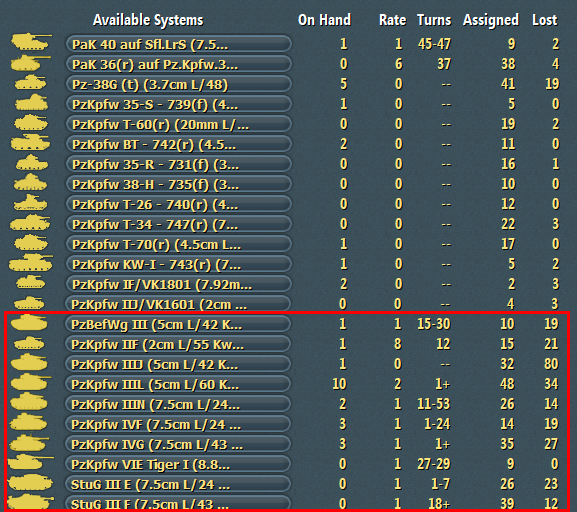The width and height of the screenshot is (577, 512).
Task: Click the PzKpfw IIIJ tank icon
Action: (29, 362)
